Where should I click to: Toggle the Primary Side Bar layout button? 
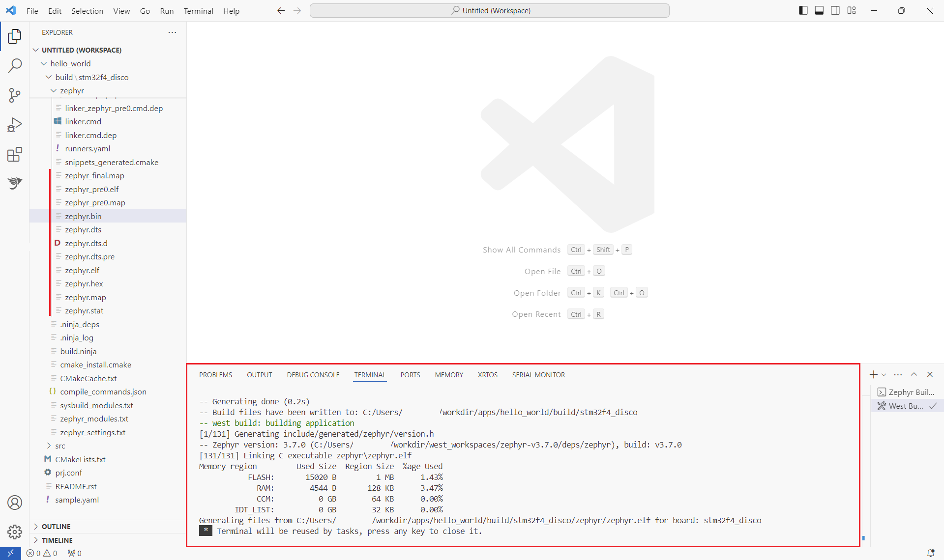pyautogui.click(x=803, y=10)
